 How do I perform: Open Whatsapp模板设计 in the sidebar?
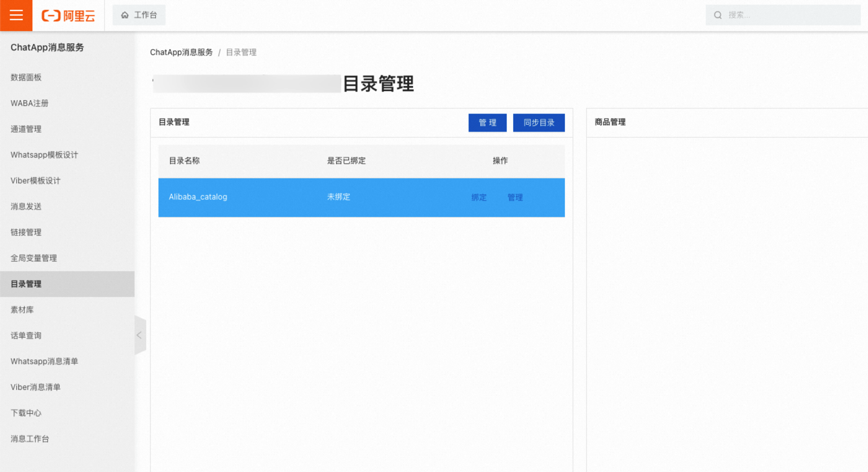point(44,155)
